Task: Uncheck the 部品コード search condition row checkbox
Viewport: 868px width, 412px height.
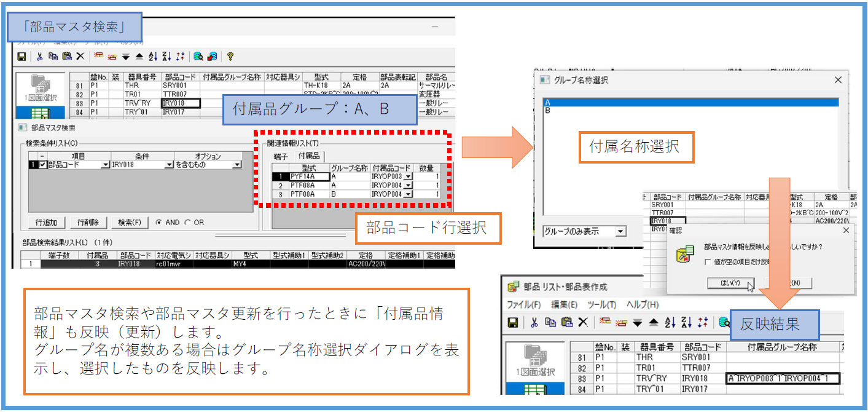Action: (x=42, y=165)
